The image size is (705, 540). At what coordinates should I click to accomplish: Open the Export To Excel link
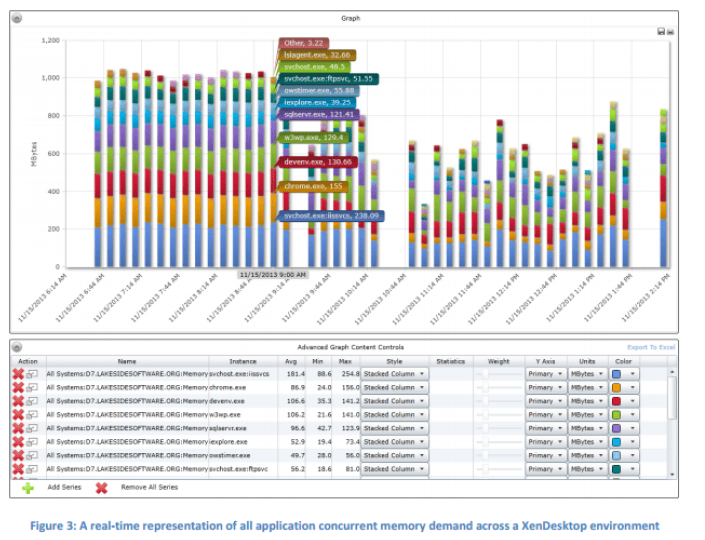pyautogui.click(x=651, y=347)
